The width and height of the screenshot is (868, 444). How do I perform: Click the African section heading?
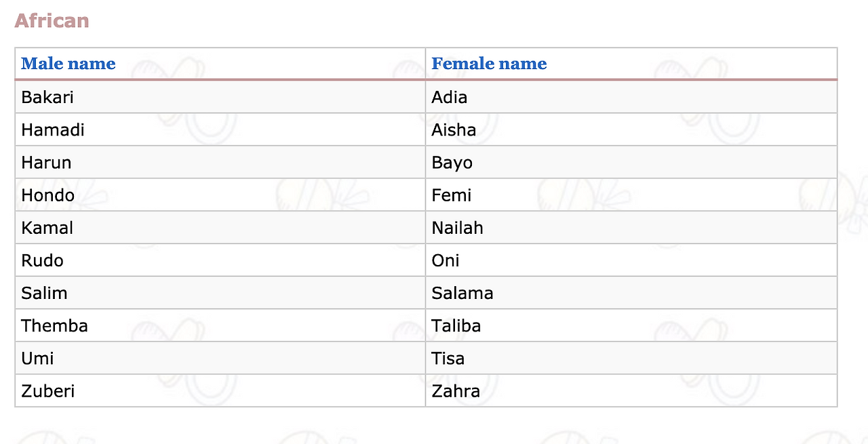coord(52,21)
